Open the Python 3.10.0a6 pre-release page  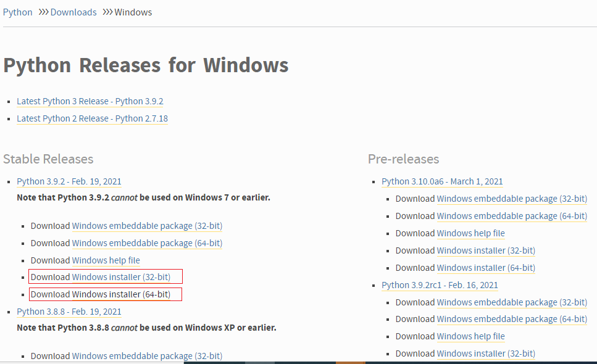coord(442,181)
